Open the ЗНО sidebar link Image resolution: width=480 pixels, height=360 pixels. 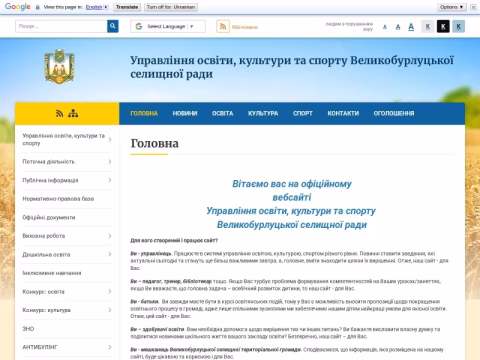click(x=28, y=329)
